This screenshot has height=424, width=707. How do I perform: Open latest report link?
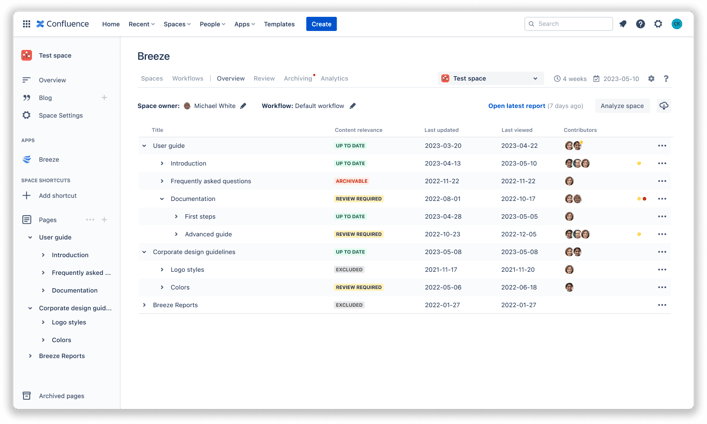point(517,106)
